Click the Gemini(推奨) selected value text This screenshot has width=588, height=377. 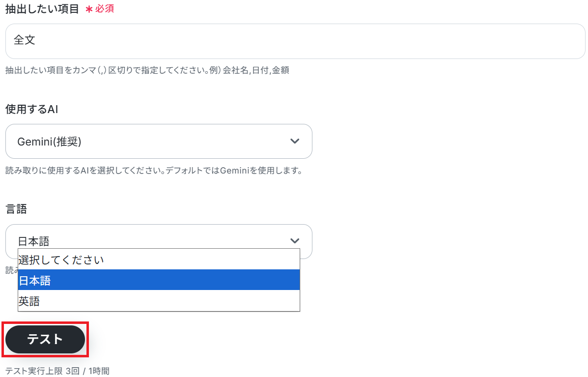pos(49,142)
